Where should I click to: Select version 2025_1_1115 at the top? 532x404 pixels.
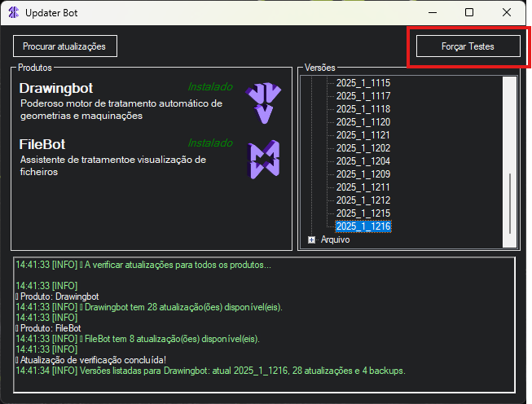[x=363, y=83]
